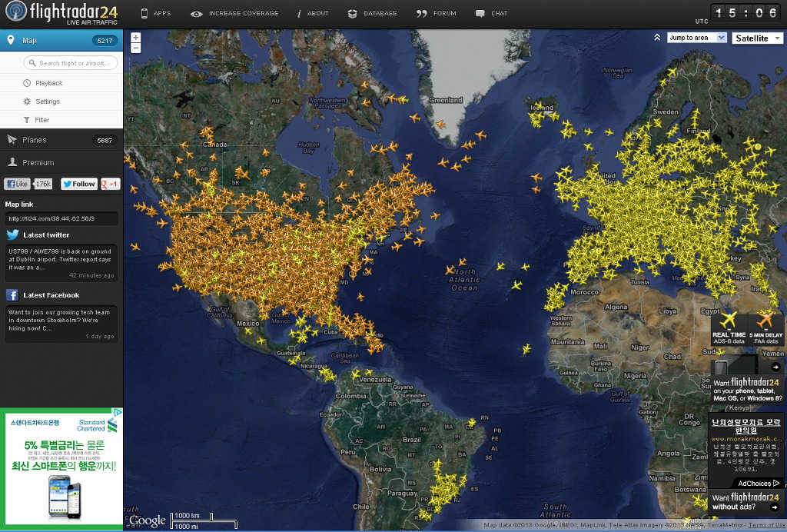Click the Increase Coverage eye icon
This screenshot has height=532, width=787.
pyautogui.click(x=196, y=14)
